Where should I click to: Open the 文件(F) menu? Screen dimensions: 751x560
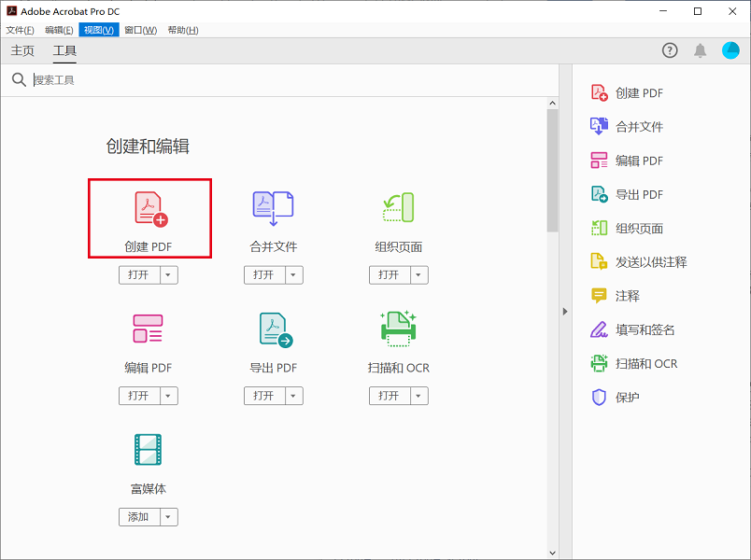point(20,30)
